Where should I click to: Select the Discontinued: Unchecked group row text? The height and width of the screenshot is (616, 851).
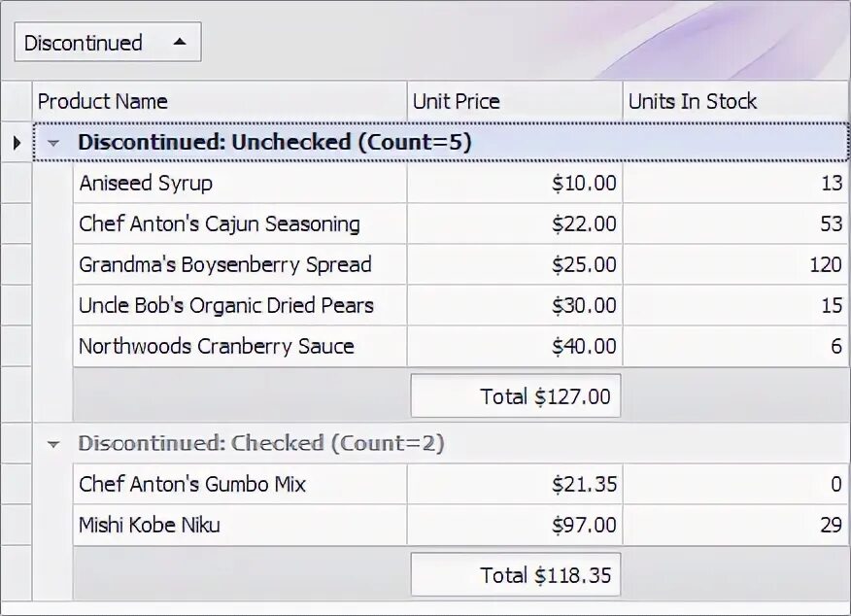pos(275,143)
